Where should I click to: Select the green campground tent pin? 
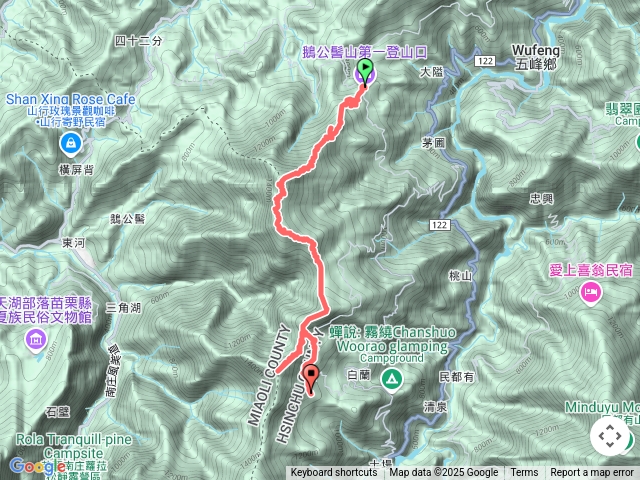(392, 380)
